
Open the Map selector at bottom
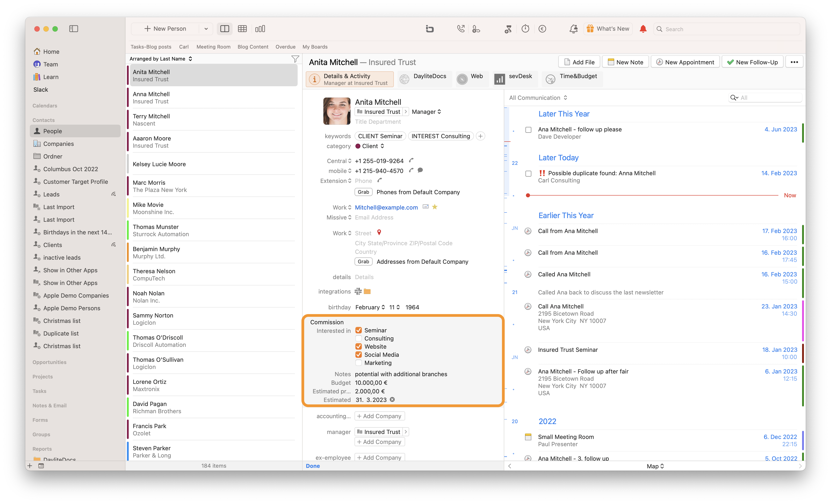[655, 466]
